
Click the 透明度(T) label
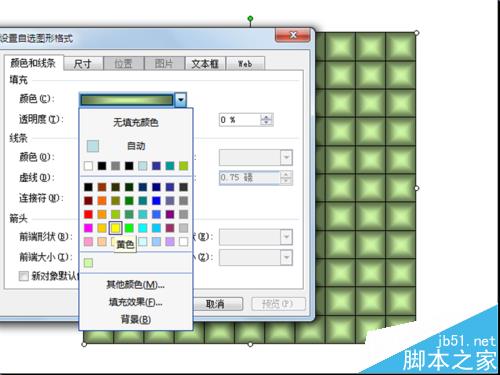click(41, 119)
